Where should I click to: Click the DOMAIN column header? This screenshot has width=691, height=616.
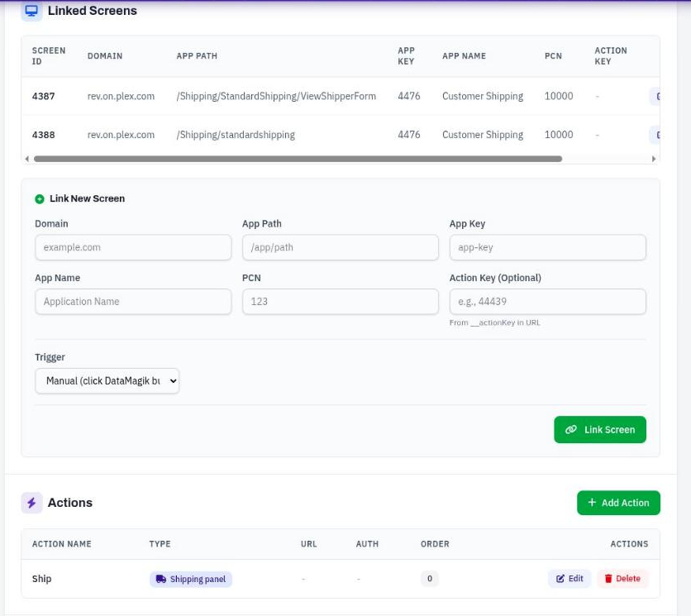point(104,56)
